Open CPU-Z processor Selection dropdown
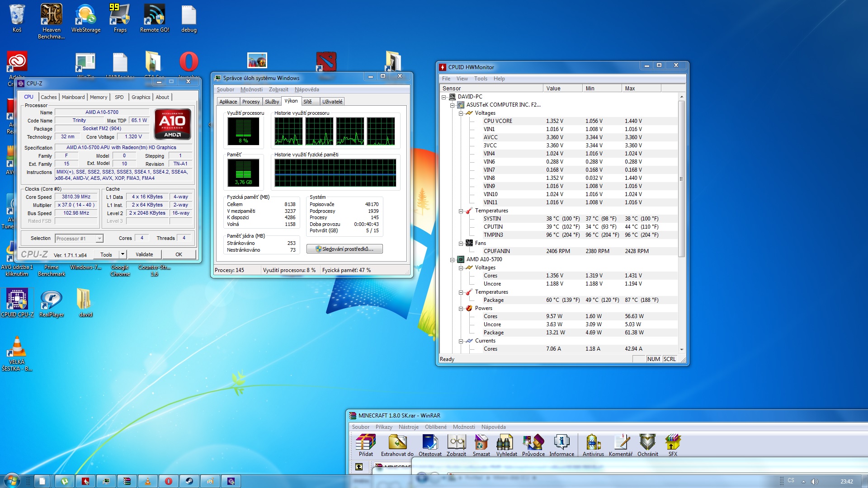The image size is (868, 488). click(x=79, y=239)
